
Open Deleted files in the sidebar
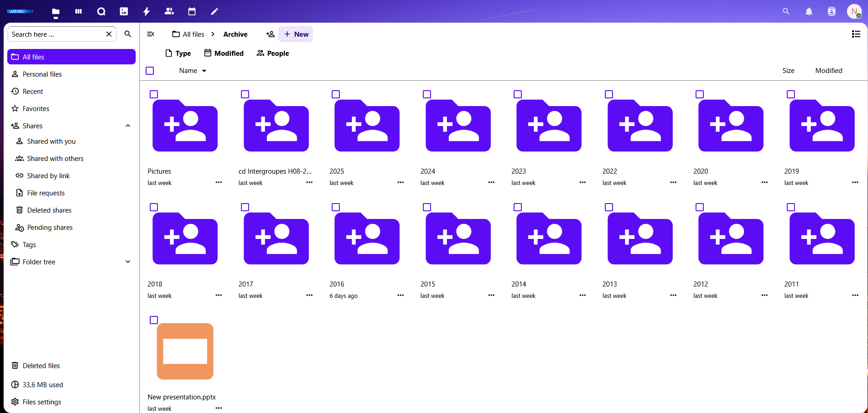pyautogui.click(x=41, y=366)
